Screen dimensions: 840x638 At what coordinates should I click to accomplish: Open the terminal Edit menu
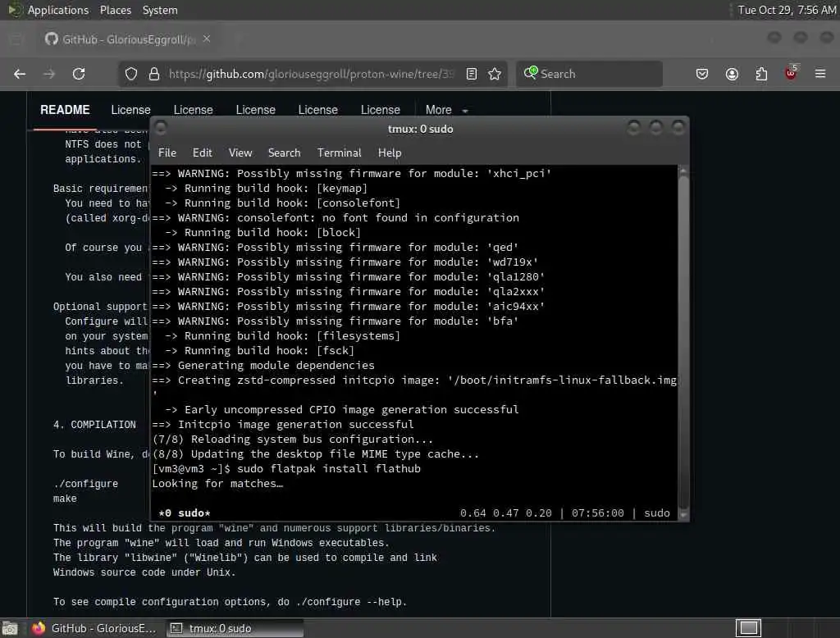pyautogui.click(x=202, y=153)
